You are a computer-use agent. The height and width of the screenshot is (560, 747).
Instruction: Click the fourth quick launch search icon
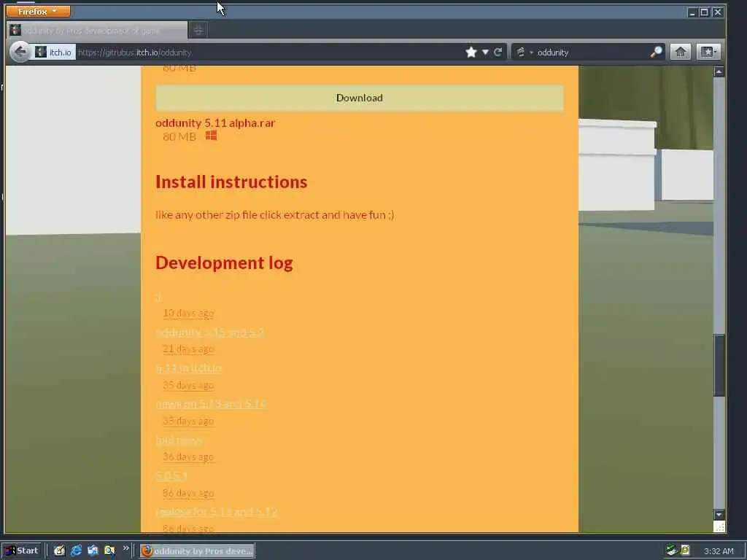click(109, 551)
